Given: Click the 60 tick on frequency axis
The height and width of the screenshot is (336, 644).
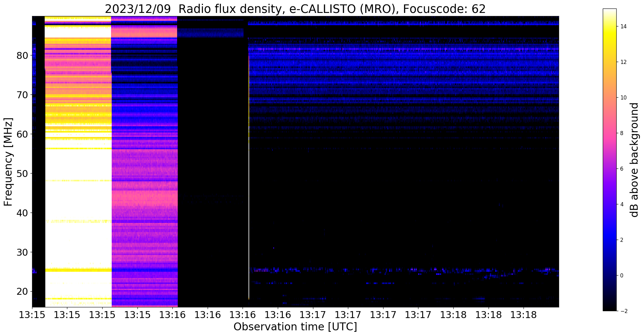Looking at the screenshot, I should [x=23, y=134].
